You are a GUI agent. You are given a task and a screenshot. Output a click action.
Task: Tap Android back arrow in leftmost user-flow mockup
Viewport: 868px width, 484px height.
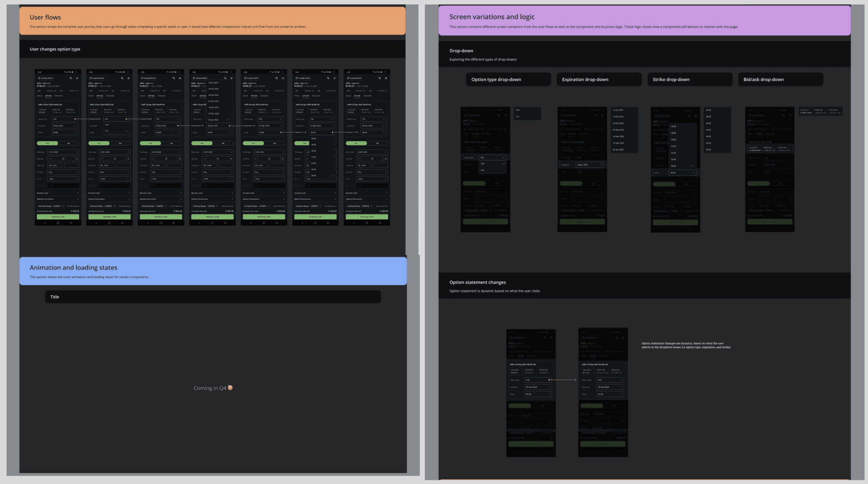45,223
